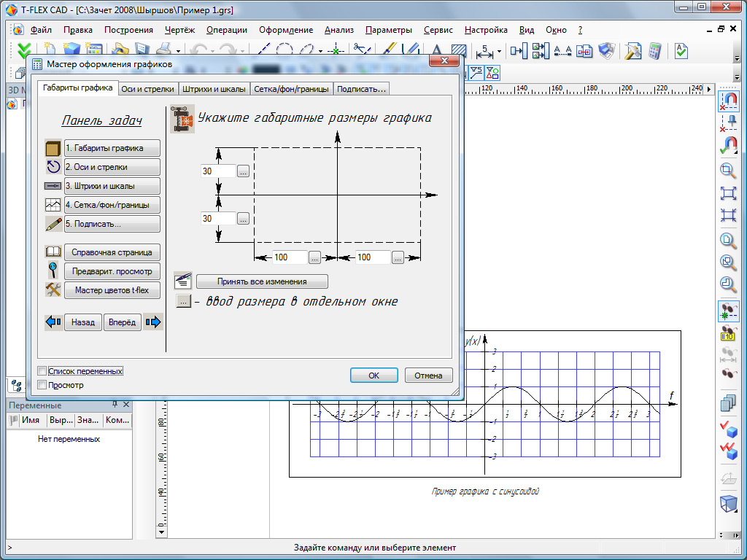Click the upper height input field showing 30

(x=218, y=171)
